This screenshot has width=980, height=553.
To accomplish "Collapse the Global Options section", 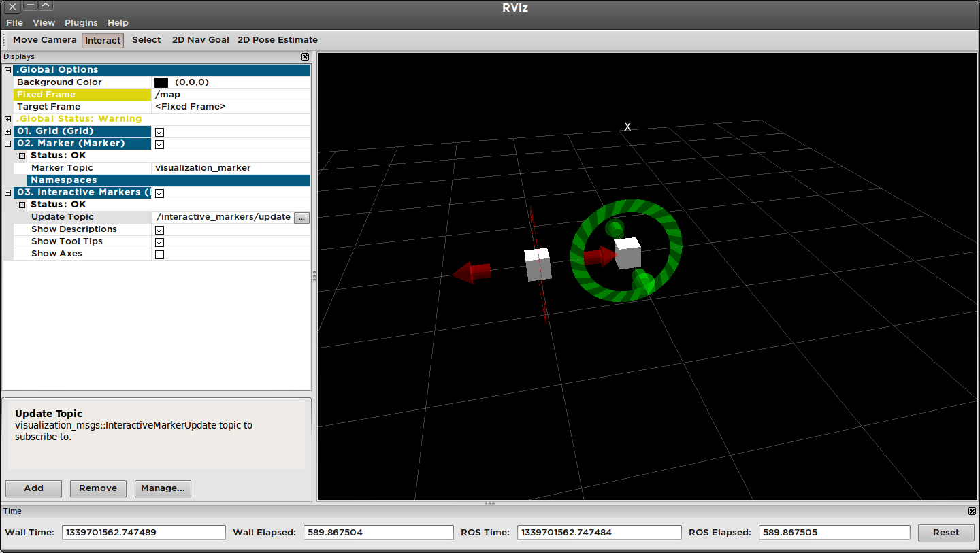I will pyautogui.click(x=7, y=69).
